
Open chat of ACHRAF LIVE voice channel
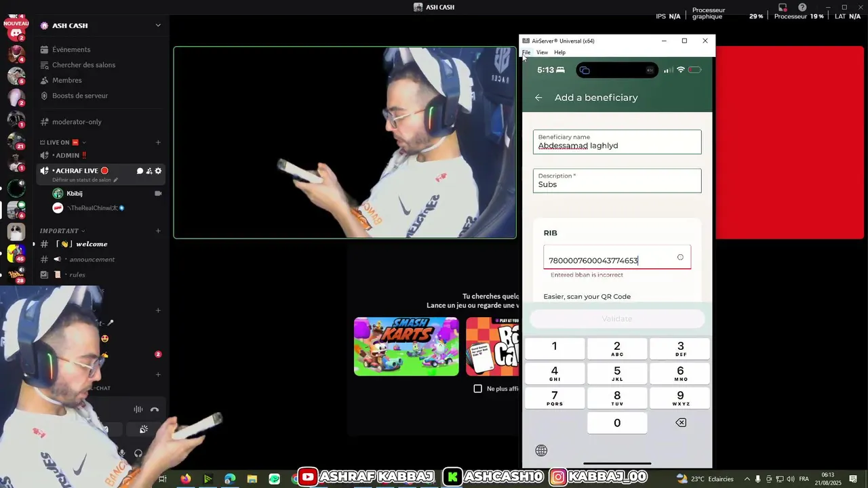140,171
